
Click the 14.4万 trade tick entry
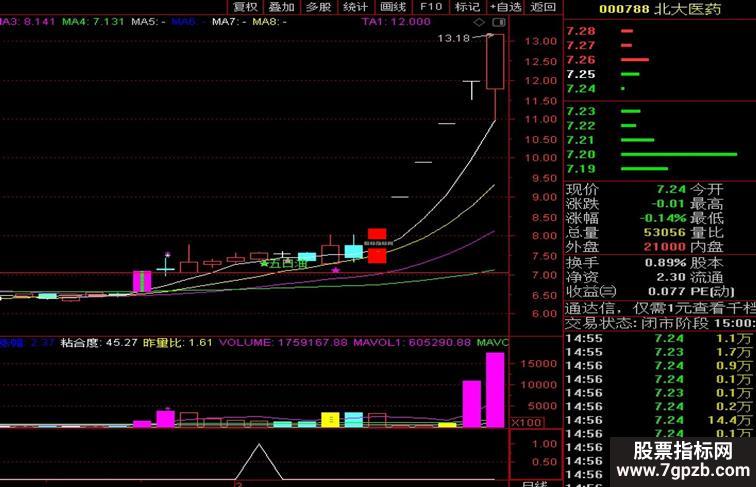click(x=729, y=420)
